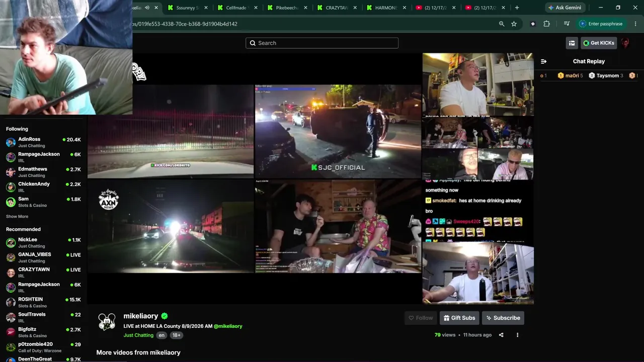This screenshot has width=644, height=362.
Task: Bookmark this page with the star
Action: [514, 24]
